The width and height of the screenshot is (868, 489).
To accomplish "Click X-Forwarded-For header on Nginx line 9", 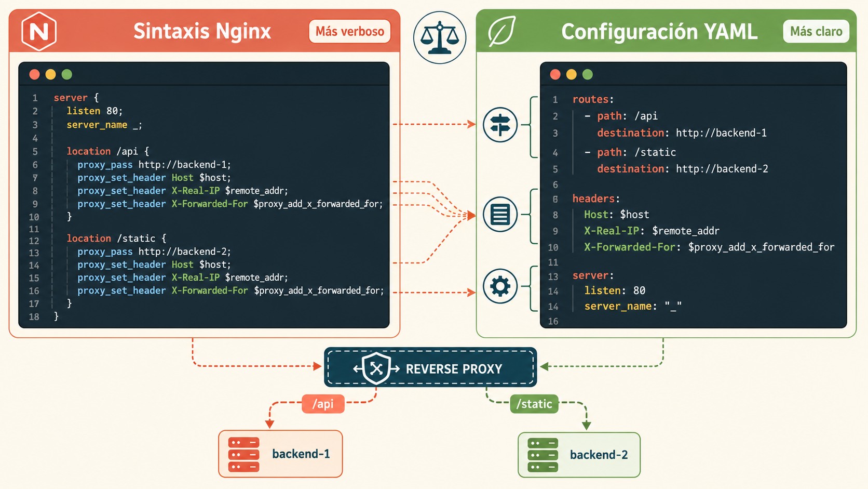I will (230, 204).
